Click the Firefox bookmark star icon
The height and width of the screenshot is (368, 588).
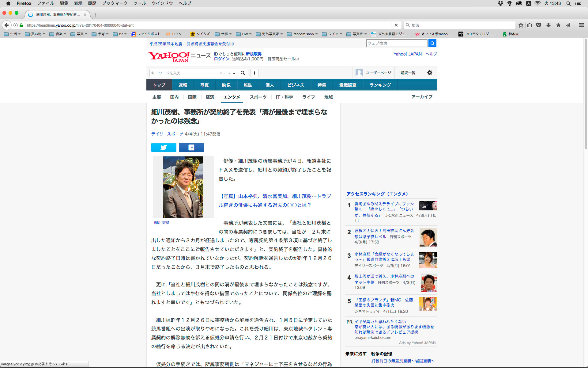pyautogui.click(x=521, y=25)
